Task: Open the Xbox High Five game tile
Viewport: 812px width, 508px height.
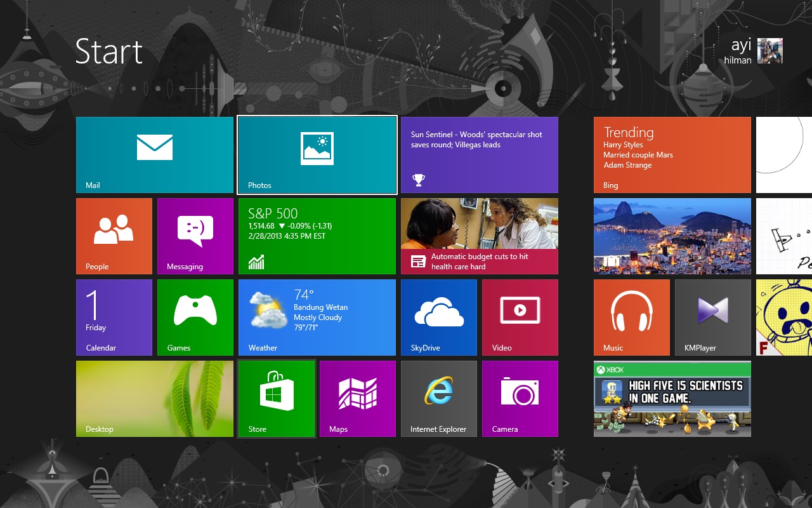Action: 672,399
